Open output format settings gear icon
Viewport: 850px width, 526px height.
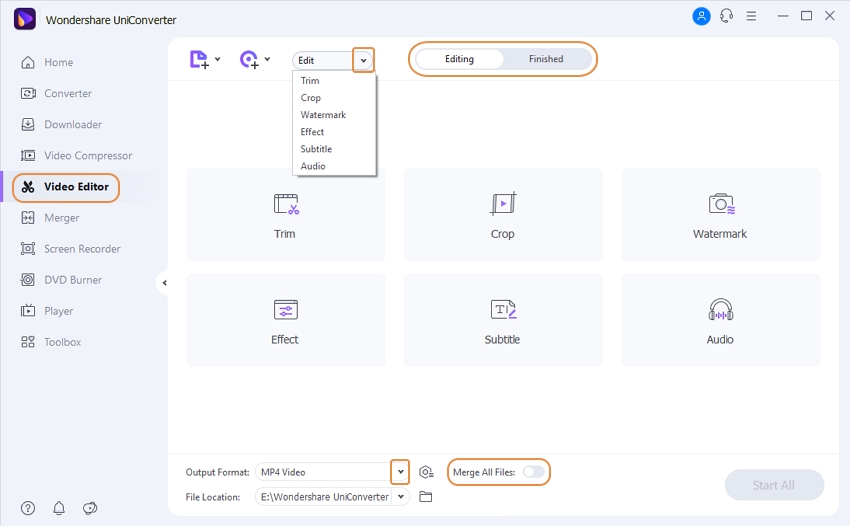tap(426, 472)
